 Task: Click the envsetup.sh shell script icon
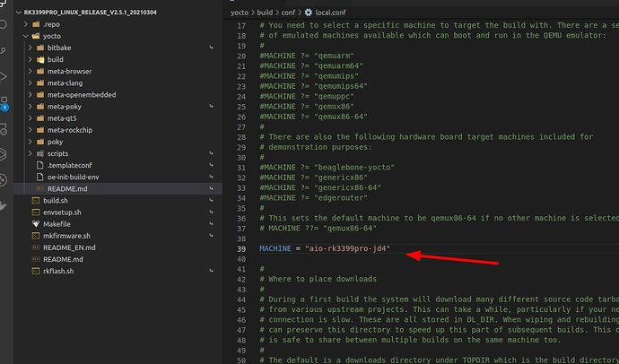point(36,212)
